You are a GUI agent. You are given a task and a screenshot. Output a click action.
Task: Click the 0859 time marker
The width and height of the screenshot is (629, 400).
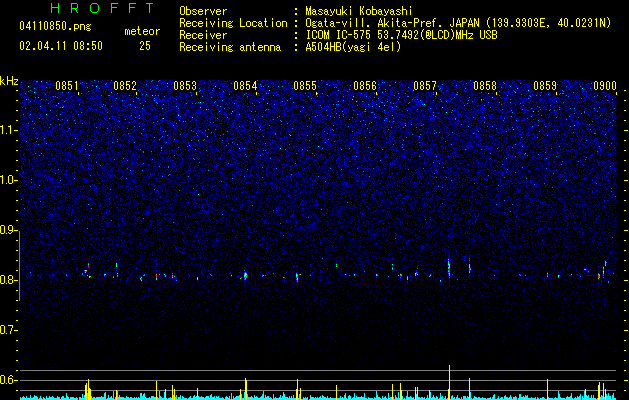(x=545, y=86)
